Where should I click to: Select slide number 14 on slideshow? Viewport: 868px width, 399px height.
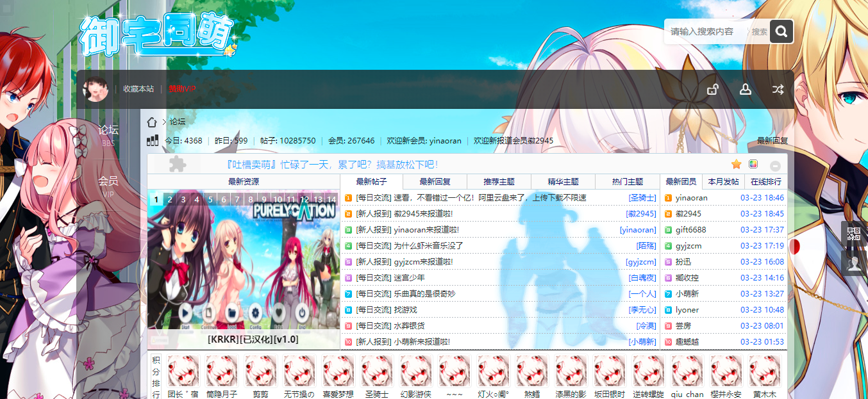tap(332, 199)
